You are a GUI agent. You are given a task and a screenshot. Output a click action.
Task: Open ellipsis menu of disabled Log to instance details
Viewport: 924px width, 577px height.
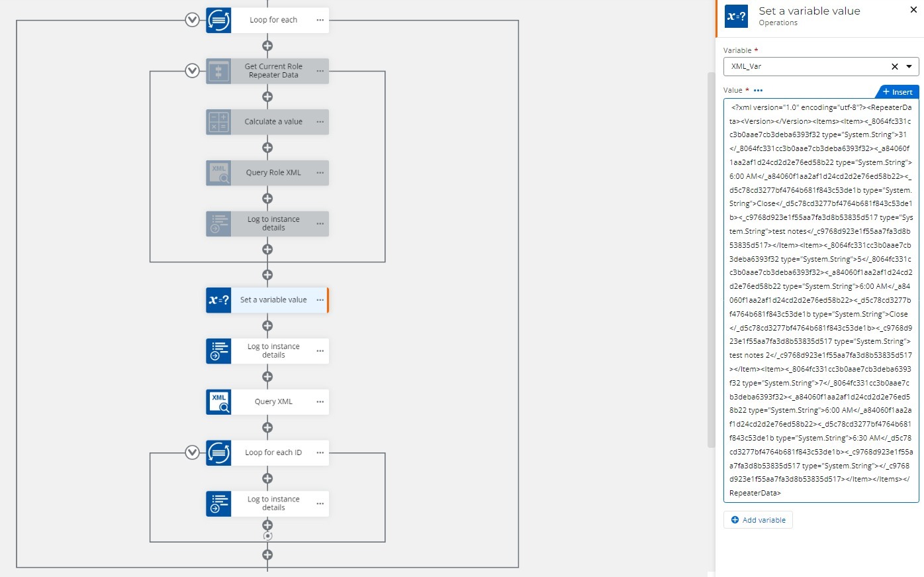[320, 224]
